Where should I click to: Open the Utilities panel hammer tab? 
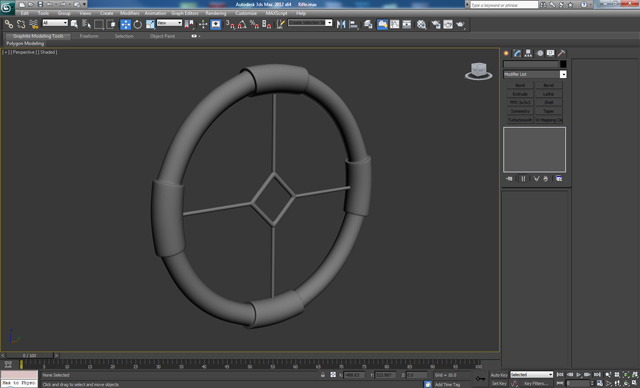[562, 53]
